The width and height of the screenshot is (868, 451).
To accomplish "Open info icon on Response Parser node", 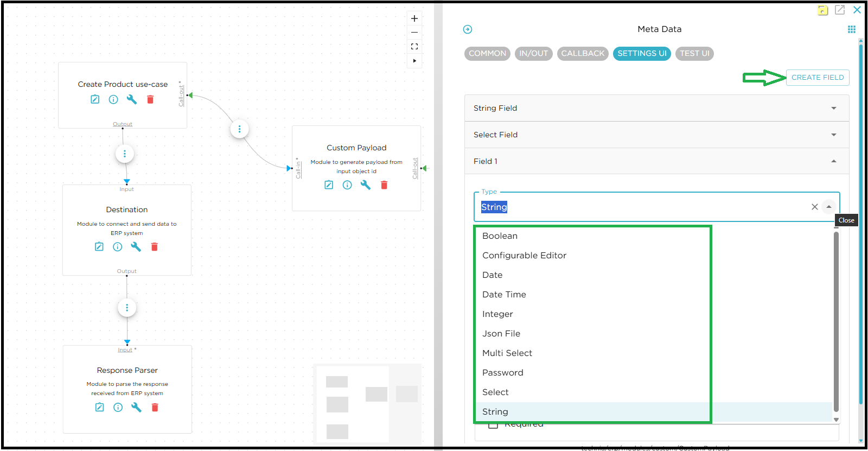I will click(x=118, y=408).
